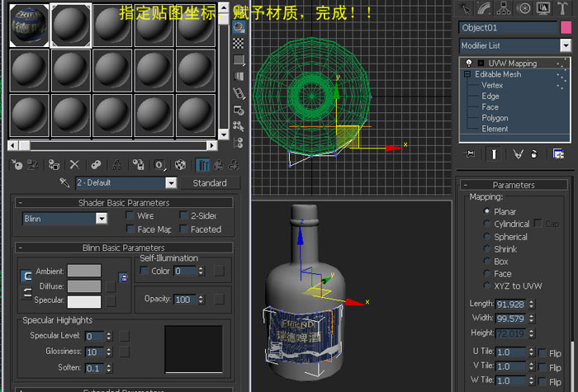Screen dimensions: 578x392
Task: Switch to the Motion panel tab
Action: point(524,8)
